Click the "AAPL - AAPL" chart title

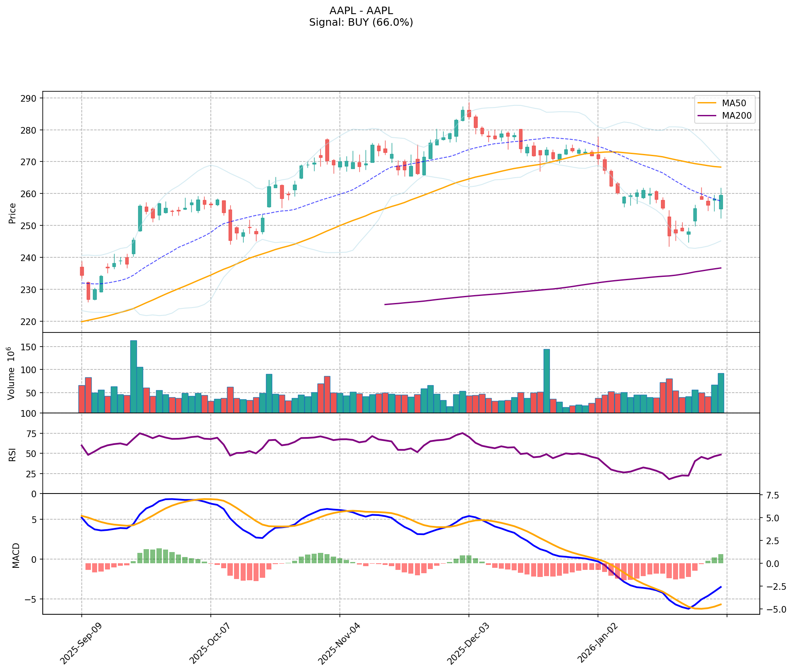point(361,10)
